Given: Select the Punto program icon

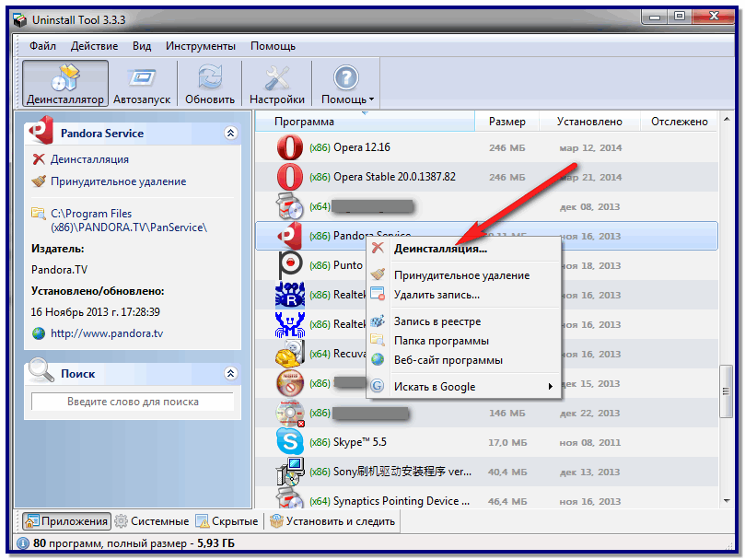Looking at the screenshot, I should 290,265.
